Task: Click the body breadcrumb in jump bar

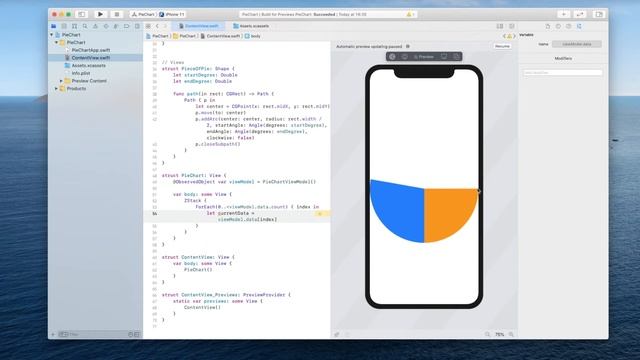Action: click(253, 36)
